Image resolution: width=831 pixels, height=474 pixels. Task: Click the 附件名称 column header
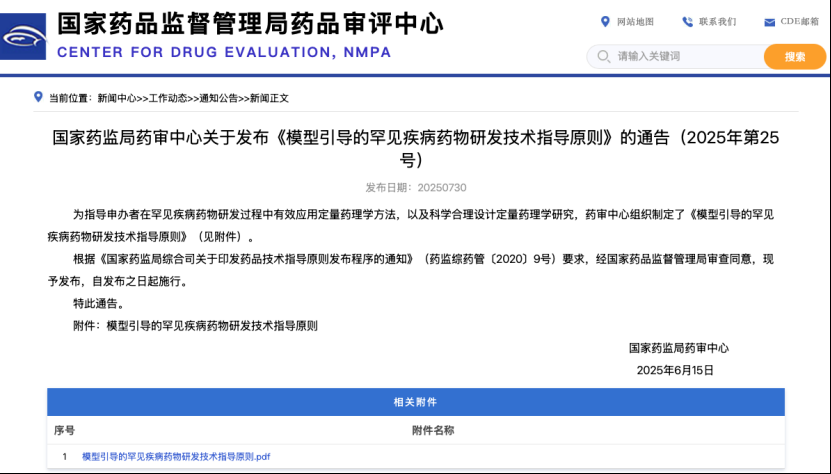tap(433, 430)
